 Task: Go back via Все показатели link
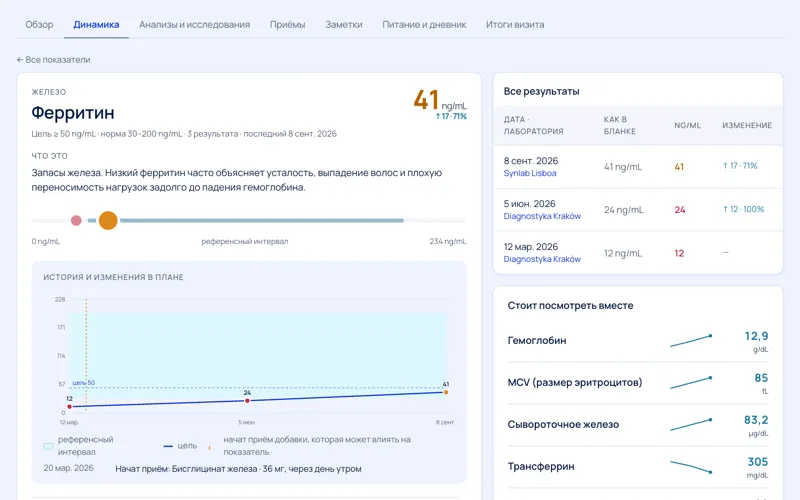[54, 60]
